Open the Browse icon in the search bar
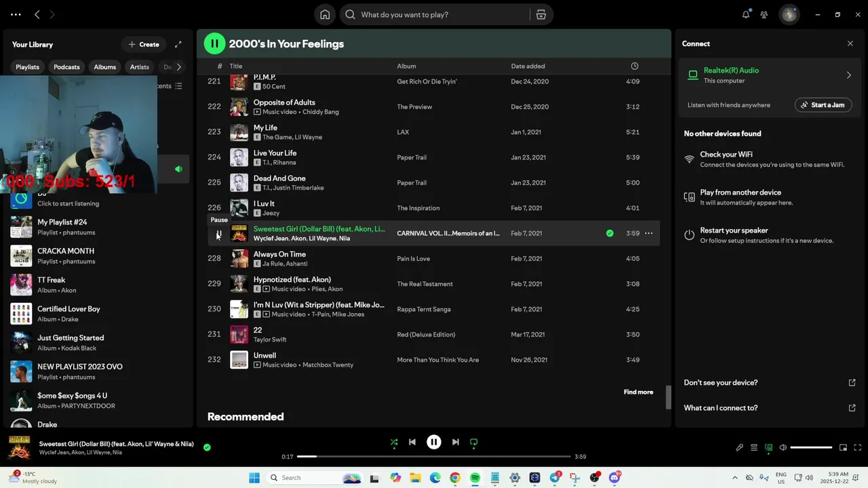Image resolution: width=868 pixels, height=488 pixels. pos(541,14)
